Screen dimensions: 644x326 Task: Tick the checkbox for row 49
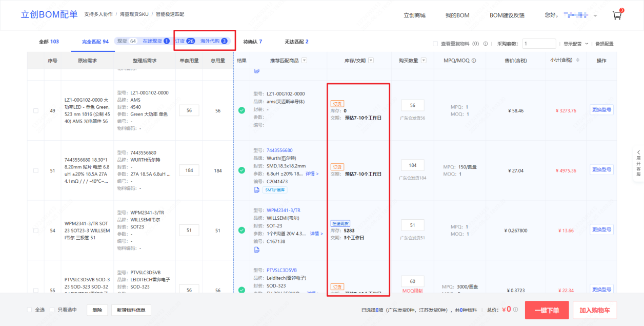pos(35,110)
